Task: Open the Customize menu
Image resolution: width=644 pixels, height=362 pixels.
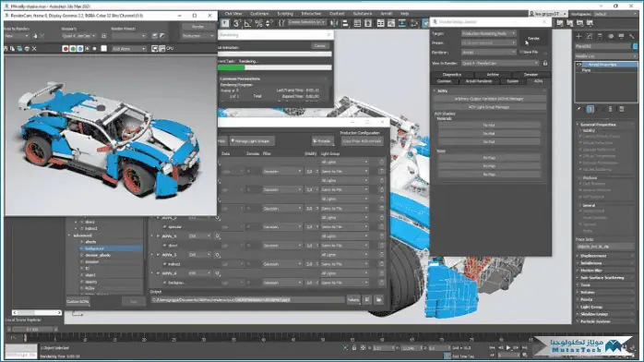Action: 259,14
